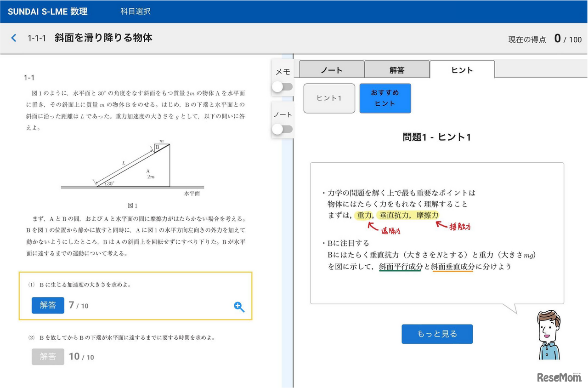Switch to the ノート tab

(x=331, y=70)
